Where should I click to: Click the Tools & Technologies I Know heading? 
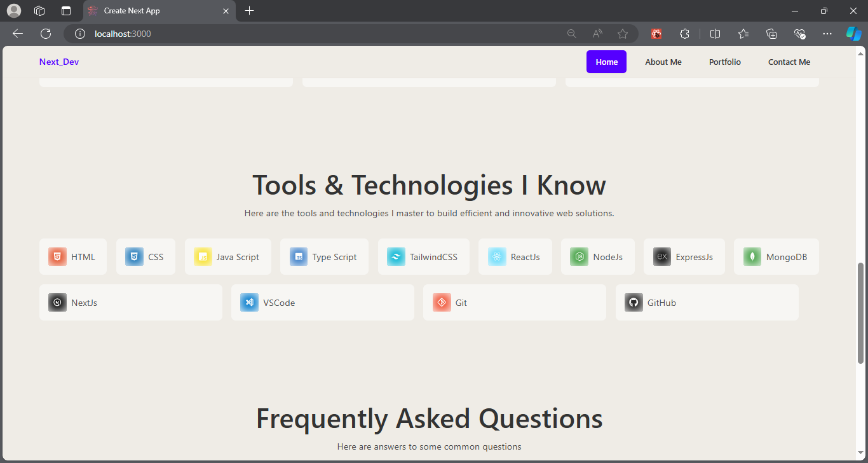click(430, 185)
